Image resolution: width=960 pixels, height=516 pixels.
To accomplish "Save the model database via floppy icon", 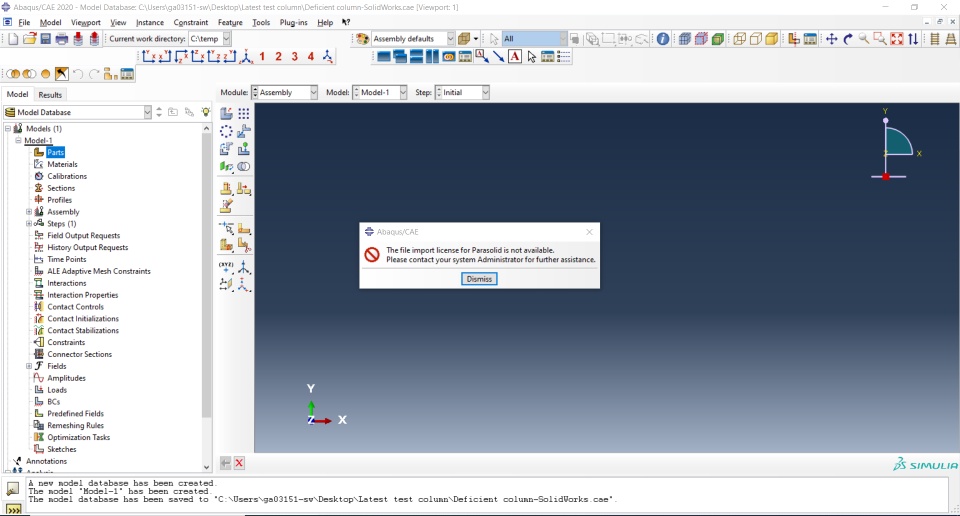I will [45, 39].
